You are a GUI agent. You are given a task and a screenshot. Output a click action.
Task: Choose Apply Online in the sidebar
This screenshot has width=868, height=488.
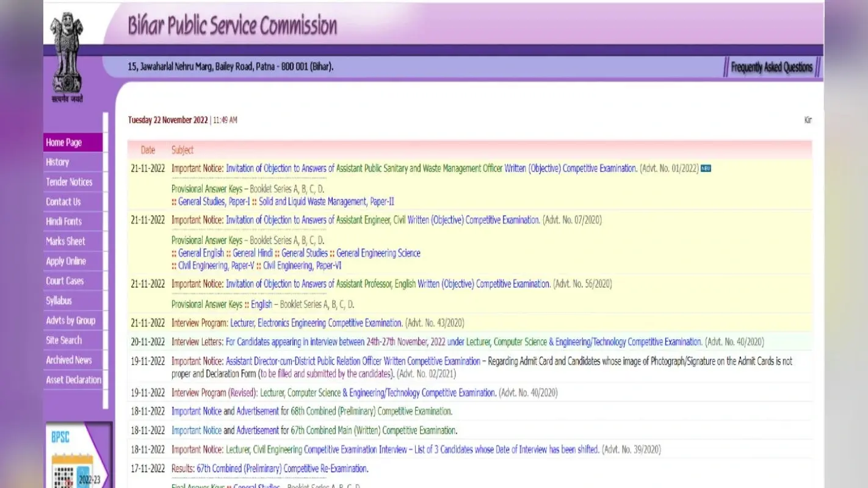(73, 261)
